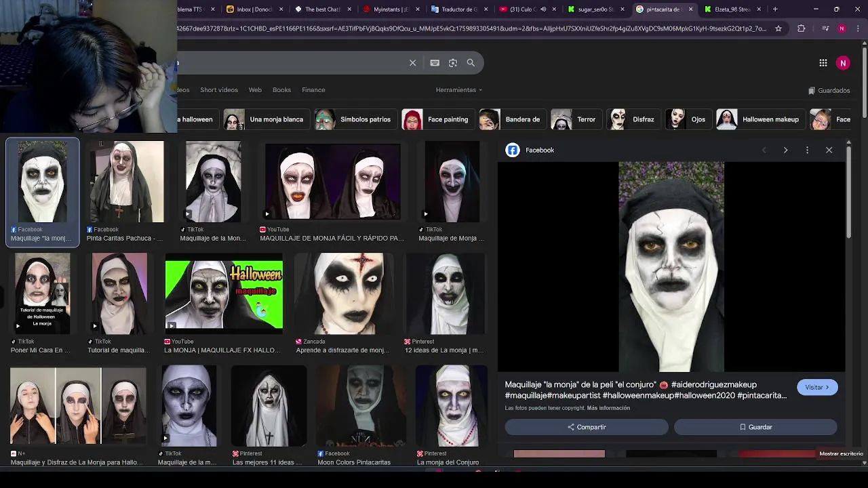Select the 'Símbolos patrios' filter chip

[355, 119]
